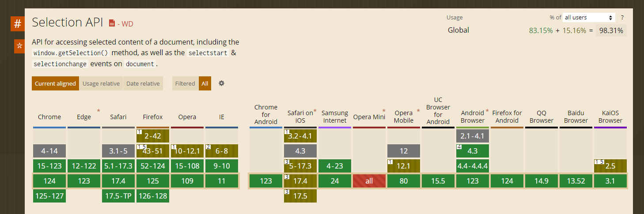Open the all users dropdown

point(589,18)
